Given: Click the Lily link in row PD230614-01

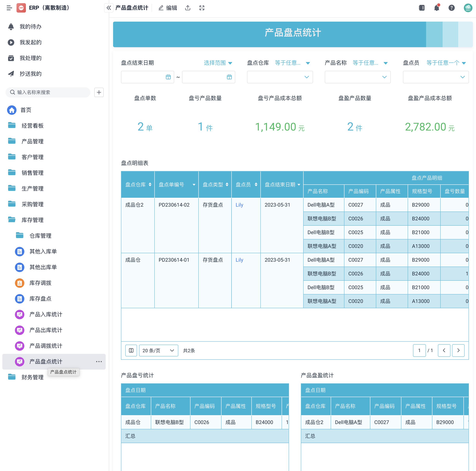Looking at the screenshot, I should coord(239,260).
